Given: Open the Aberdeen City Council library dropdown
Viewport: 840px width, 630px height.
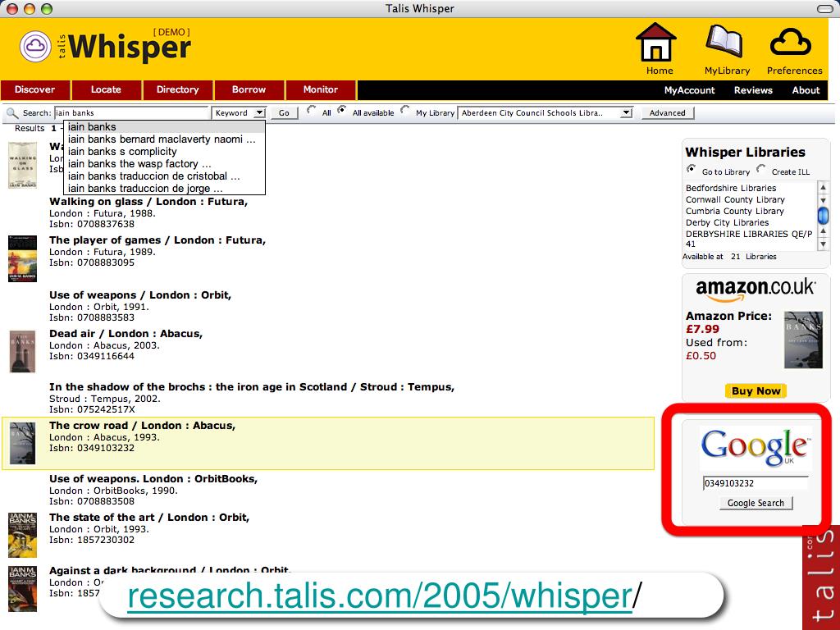Looking at the screenshot, I should 546,113.
